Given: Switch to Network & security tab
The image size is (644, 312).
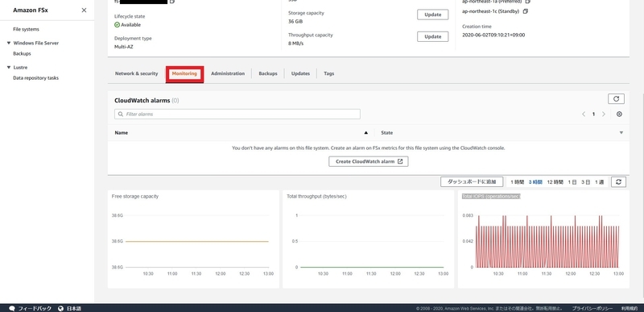Looking at the screenshot, I should [136, 73].
